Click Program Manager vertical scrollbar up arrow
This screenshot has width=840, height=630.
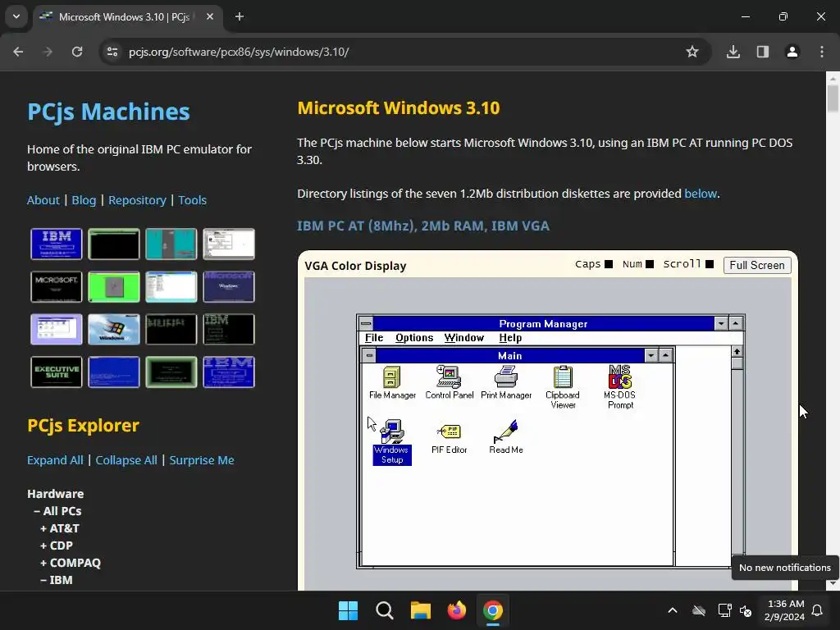pyautogui.click(x=737, y=351)
